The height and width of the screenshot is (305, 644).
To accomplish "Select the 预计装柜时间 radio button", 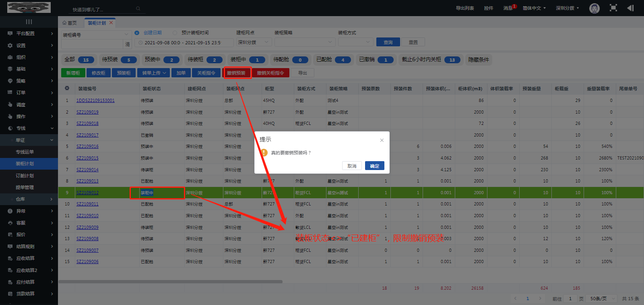I will pos(175,33).
